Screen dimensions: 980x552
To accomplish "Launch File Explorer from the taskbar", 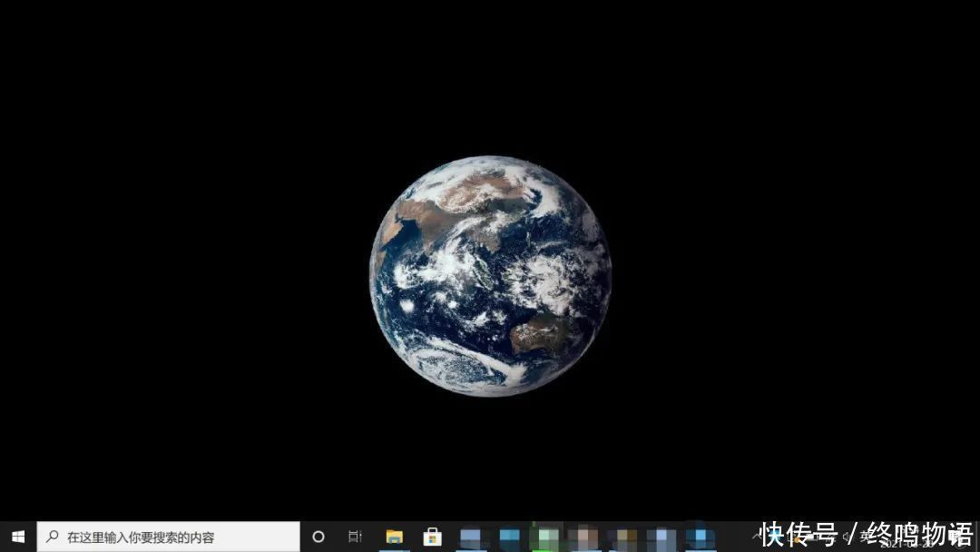I will click(394, 537).
